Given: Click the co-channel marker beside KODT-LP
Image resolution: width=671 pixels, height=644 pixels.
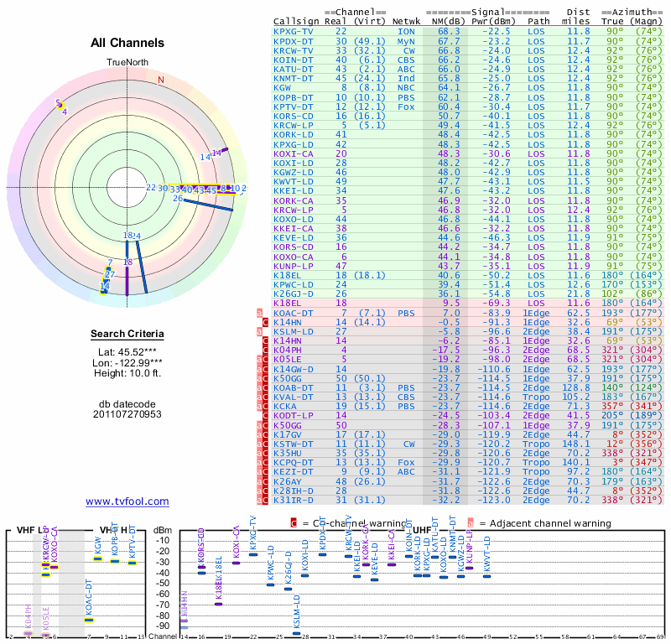Looking at the screenshot, I should pyautogui.click(x=265, y=416).
